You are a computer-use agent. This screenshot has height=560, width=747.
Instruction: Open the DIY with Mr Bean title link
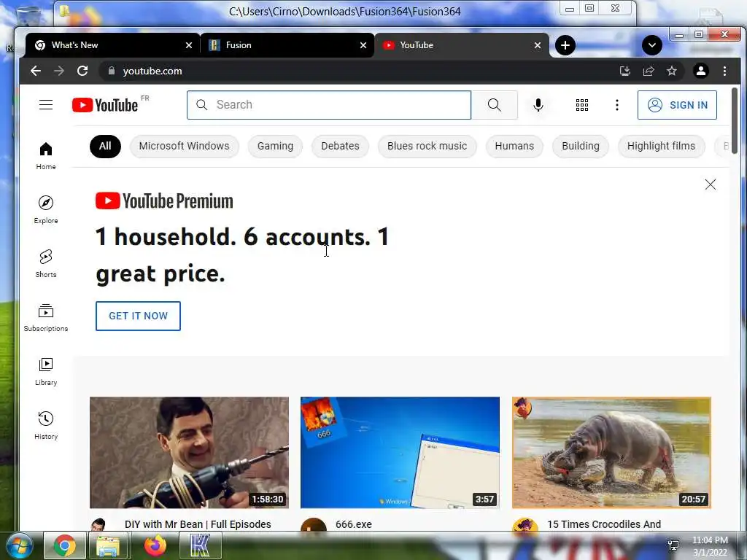[x=198, y=524]
